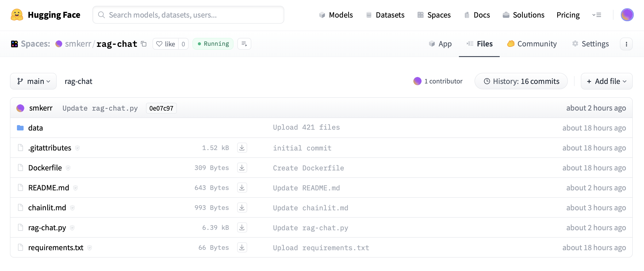Open the Community tab

tap(532, 44)
